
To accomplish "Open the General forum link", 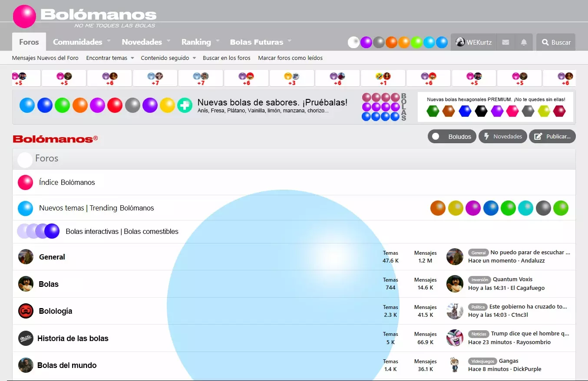I will [52, 257].
